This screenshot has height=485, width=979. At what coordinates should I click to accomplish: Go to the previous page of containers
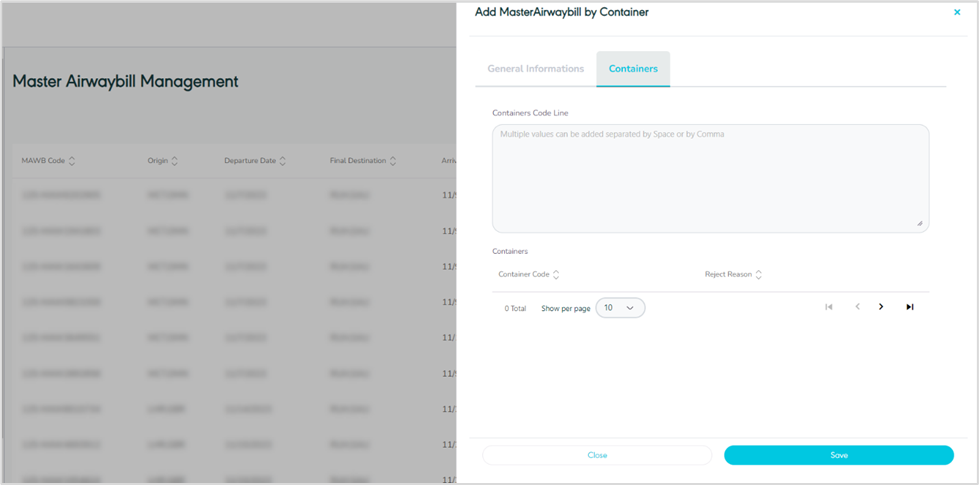pyautogui.click(x=857, y=307)
